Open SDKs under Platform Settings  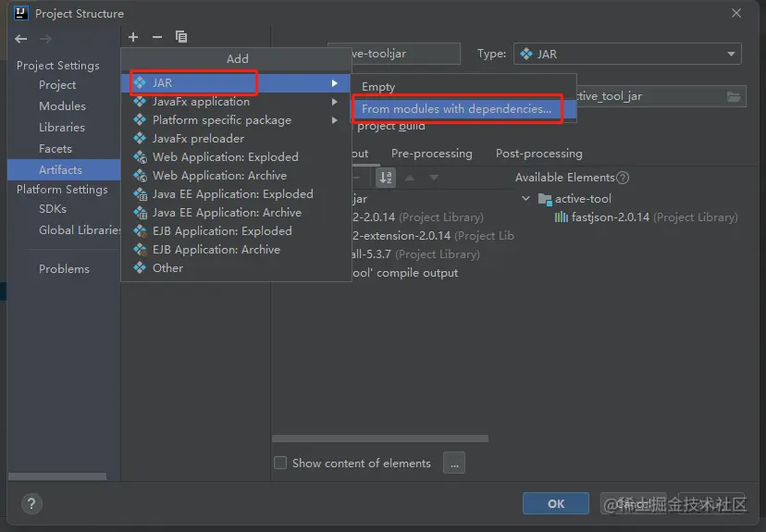53,209
